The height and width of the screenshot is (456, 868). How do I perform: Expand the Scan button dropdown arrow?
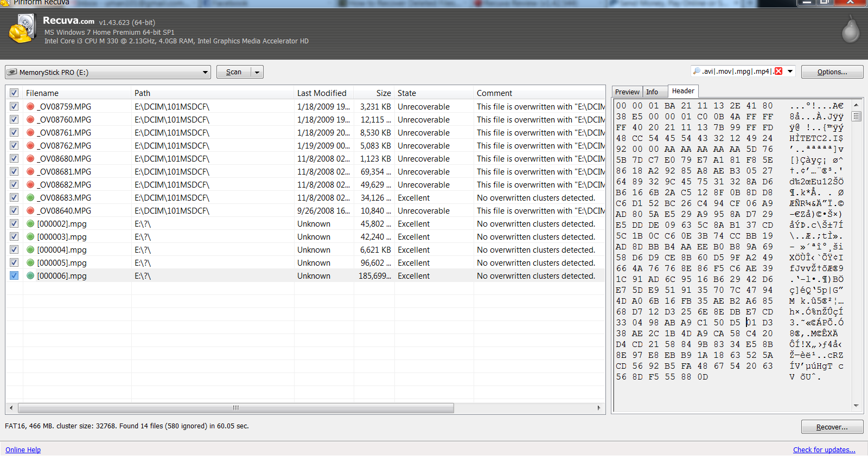[257, 72]
